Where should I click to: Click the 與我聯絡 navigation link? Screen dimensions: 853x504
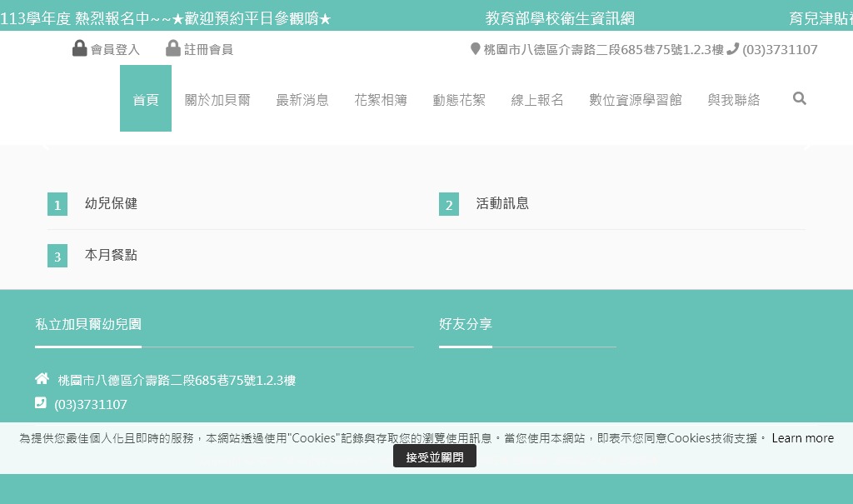(x=734, y=100)
